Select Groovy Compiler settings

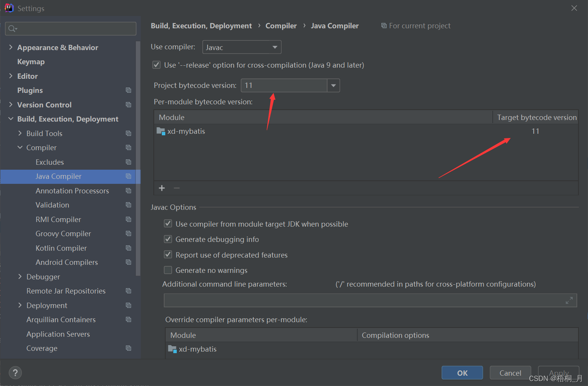(63, 234)
